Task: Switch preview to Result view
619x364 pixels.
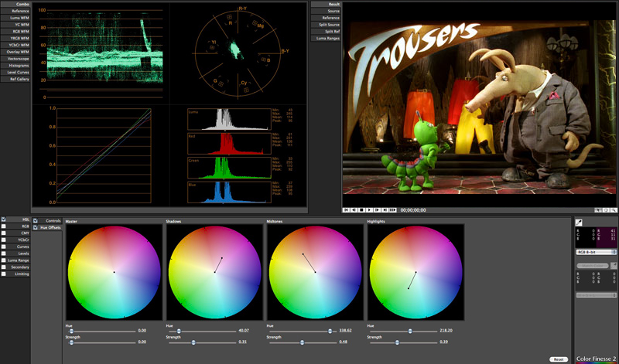Action: click(326, 4)
